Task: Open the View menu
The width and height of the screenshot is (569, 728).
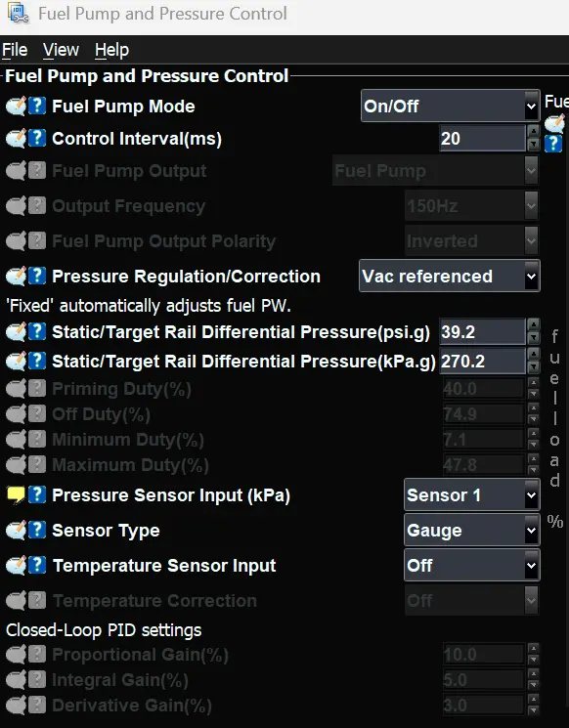Action: coord(61,50)
